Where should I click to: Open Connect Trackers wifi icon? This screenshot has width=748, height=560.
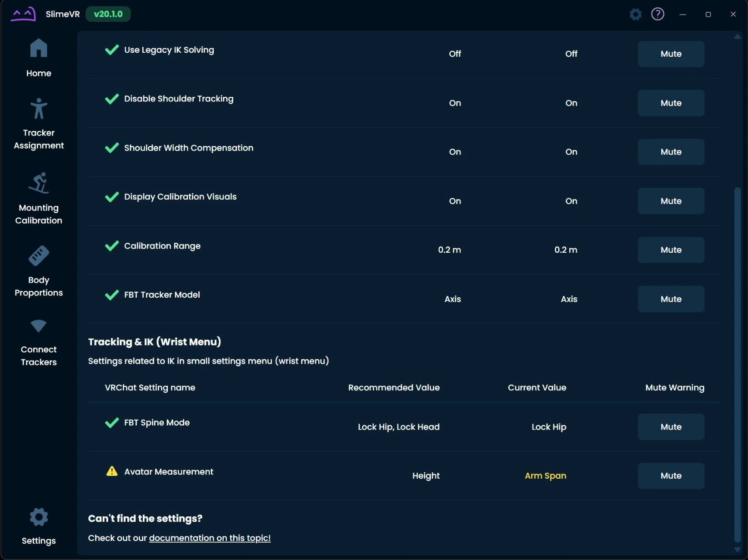[x=39, y=325]
